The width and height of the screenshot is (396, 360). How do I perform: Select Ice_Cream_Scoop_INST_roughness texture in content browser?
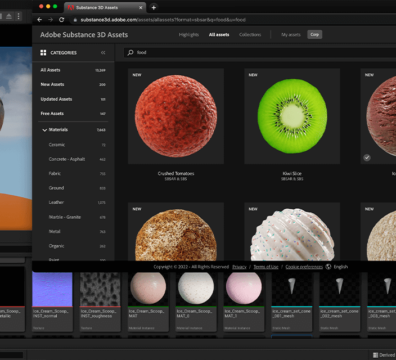click(x=100, y=302)
